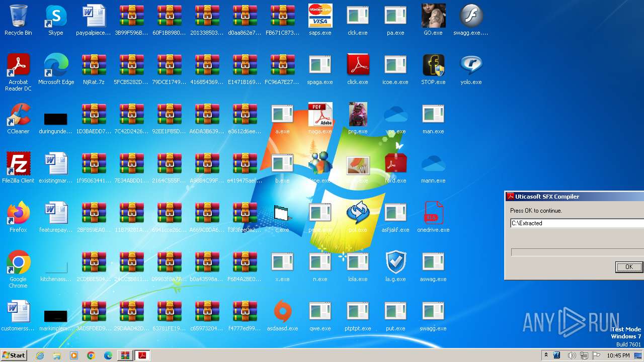Screen dimensions: 644x362
Task: Click the C:\Extracted path input field
Action: [x=577, y=223]
